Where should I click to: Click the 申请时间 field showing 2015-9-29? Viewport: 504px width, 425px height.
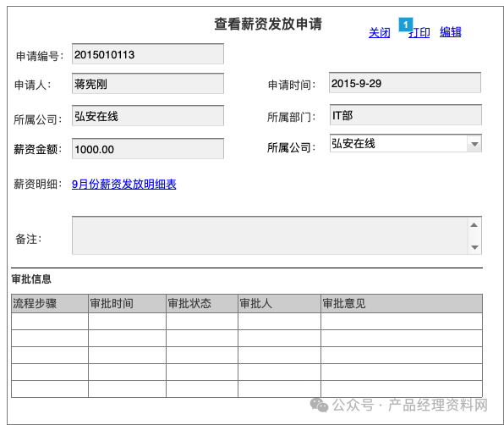(405, 83)
